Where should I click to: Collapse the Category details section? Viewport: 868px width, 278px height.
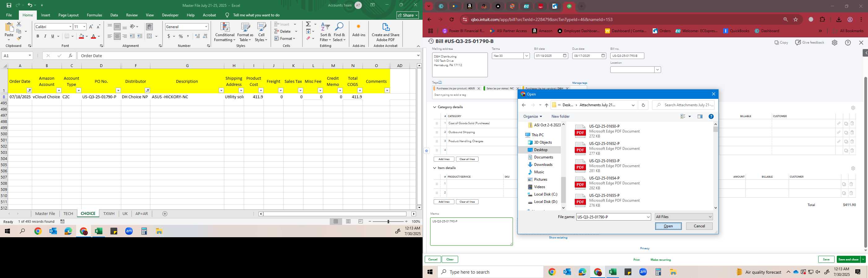click(x=435, y=107)
